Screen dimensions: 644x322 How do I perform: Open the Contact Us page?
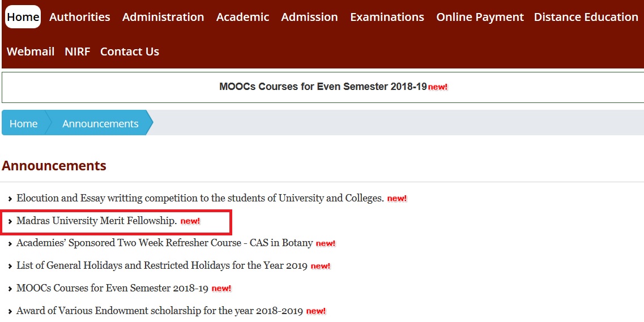(x=129, y=51)
